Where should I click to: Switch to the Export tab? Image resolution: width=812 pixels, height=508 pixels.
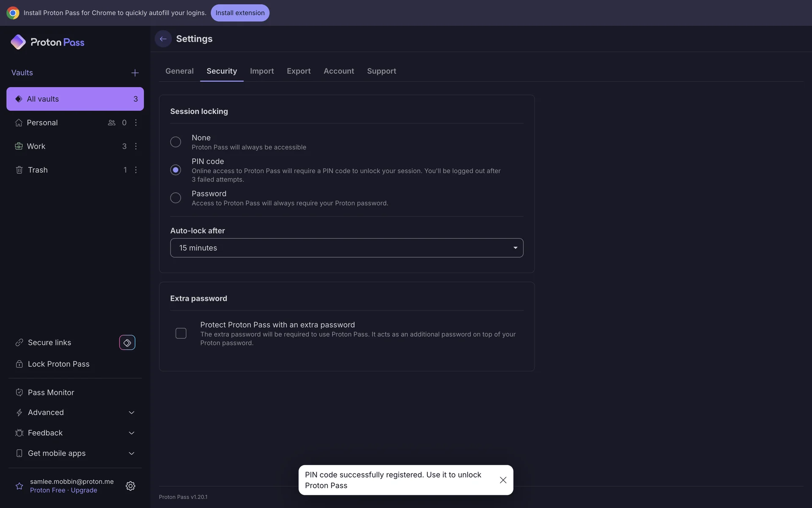(299, 71)
